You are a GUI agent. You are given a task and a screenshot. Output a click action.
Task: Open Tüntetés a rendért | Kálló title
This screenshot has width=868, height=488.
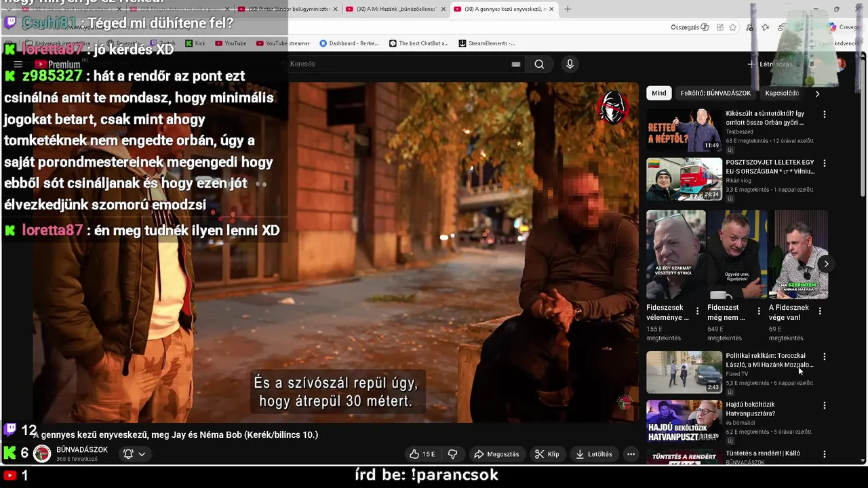point(763,453)
